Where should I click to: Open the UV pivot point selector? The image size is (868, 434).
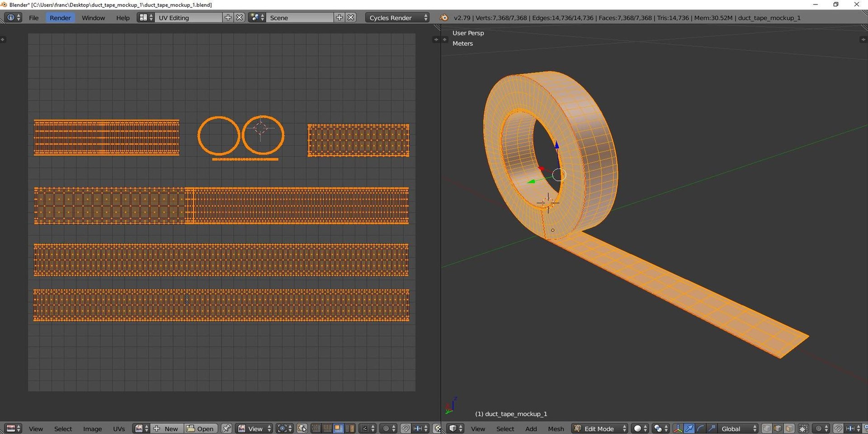285,429
